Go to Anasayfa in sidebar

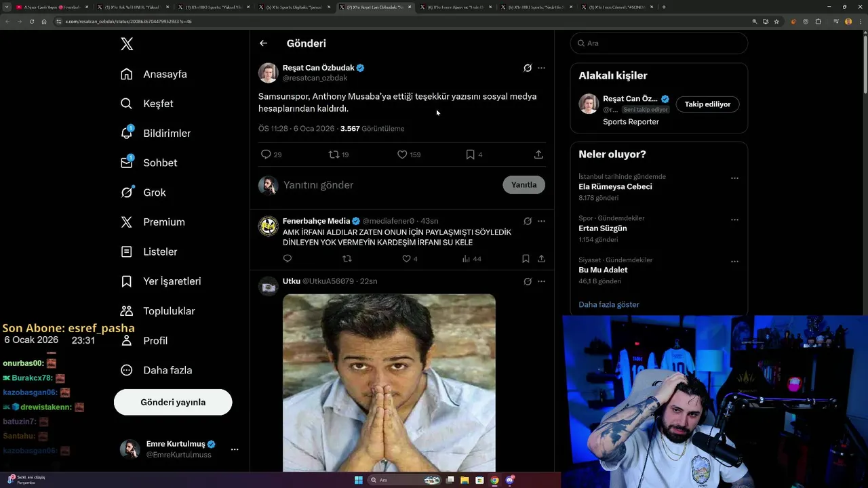pyautogui.click(x=127, y=75)
